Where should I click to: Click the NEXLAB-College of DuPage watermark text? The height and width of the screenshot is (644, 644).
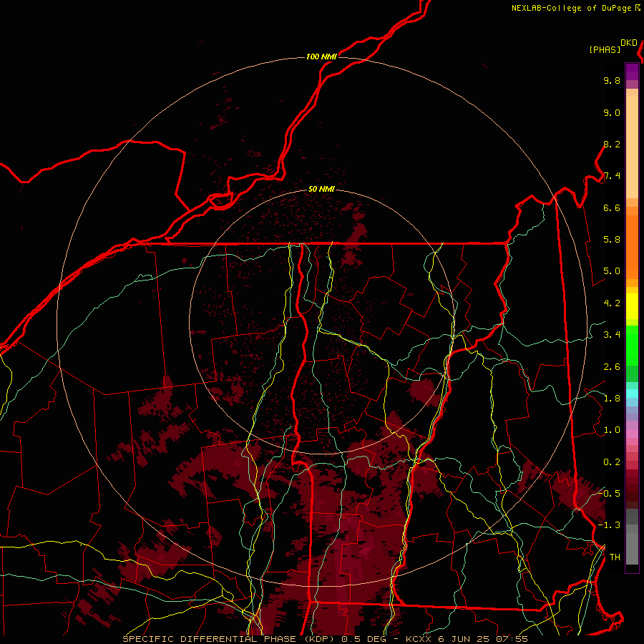pos(572,8)
